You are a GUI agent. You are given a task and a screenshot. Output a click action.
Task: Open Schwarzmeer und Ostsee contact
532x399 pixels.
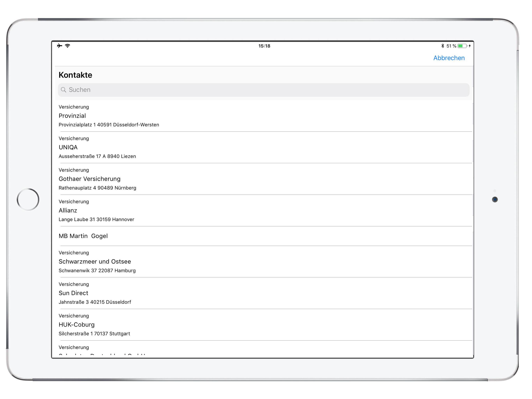point(264,262)
